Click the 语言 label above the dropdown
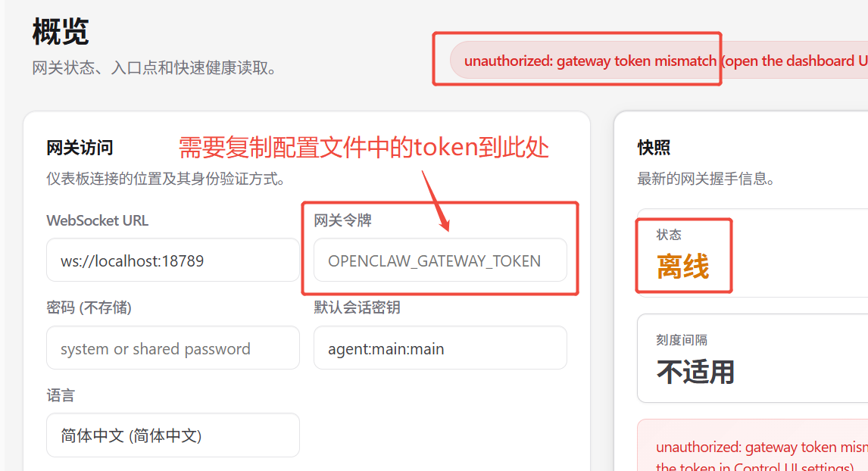The image size is (868, 471). coord(61,395)
